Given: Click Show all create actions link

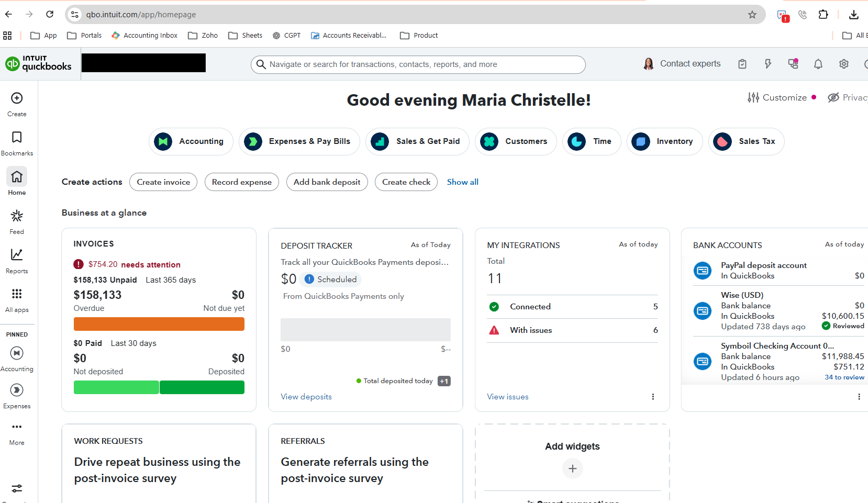Looking at the screenshot, I should [463, 182].
